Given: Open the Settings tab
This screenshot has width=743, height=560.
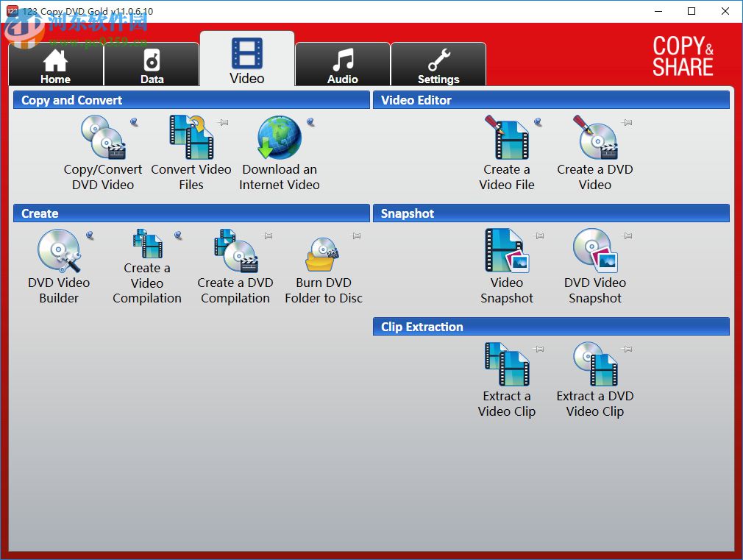Looking at the screenshot, I should pyautogui.click(x=438, y=66).
